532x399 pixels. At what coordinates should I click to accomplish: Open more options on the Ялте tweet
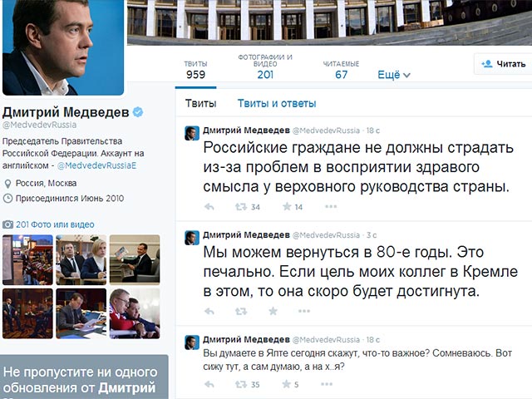click(327, 384)
